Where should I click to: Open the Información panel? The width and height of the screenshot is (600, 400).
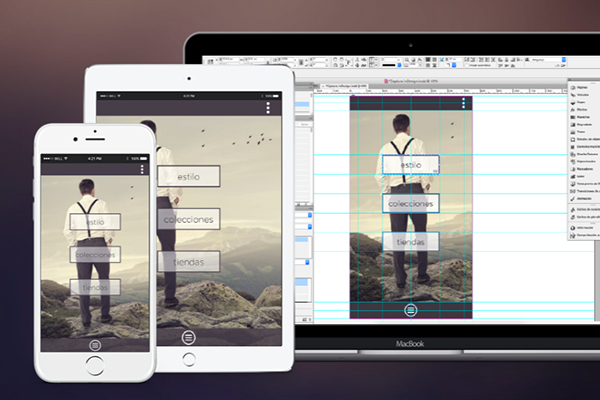pos(582,228)
